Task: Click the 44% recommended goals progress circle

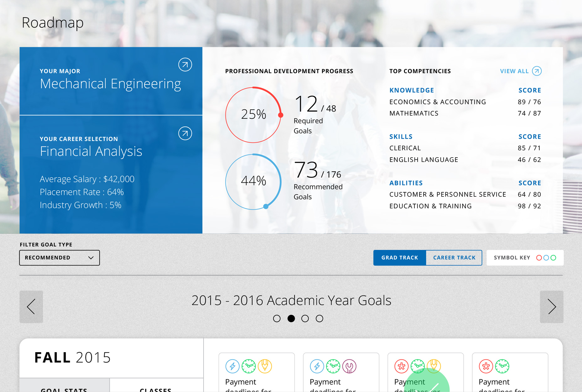Action: pyautogui.click(x=253, y=181)
